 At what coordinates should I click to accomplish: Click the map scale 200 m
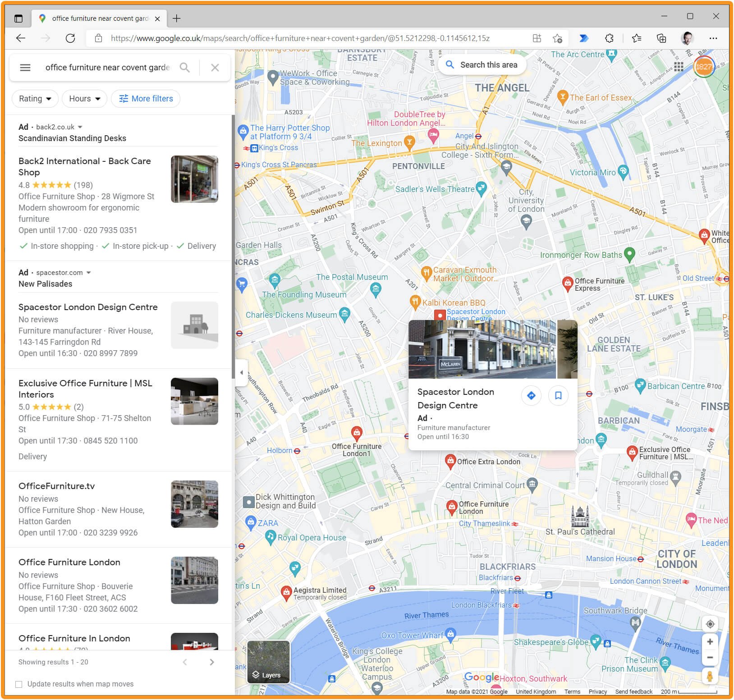pos(689,692)
